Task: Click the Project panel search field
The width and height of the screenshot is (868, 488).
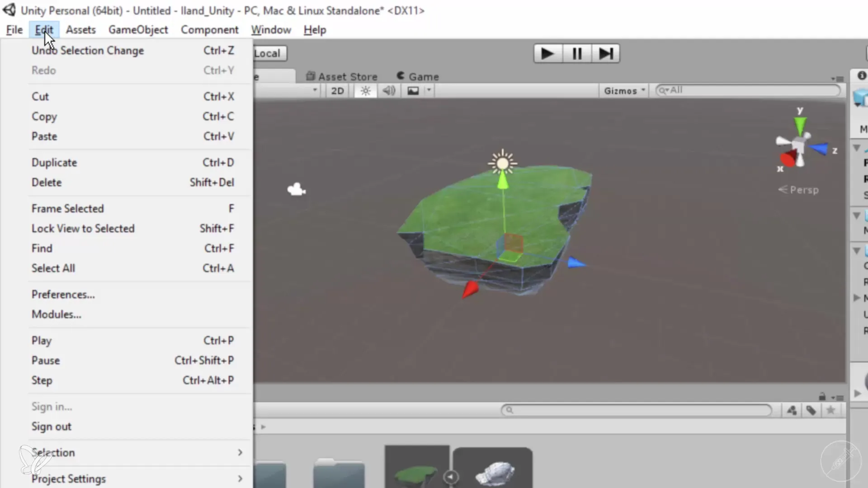Action: (637, 410)
